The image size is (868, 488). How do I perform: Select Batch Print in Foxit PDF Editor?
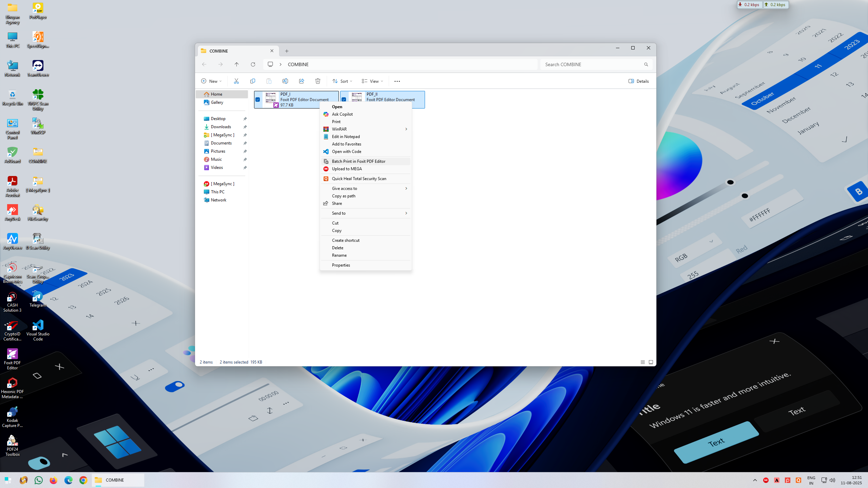(x=366, y=161)
